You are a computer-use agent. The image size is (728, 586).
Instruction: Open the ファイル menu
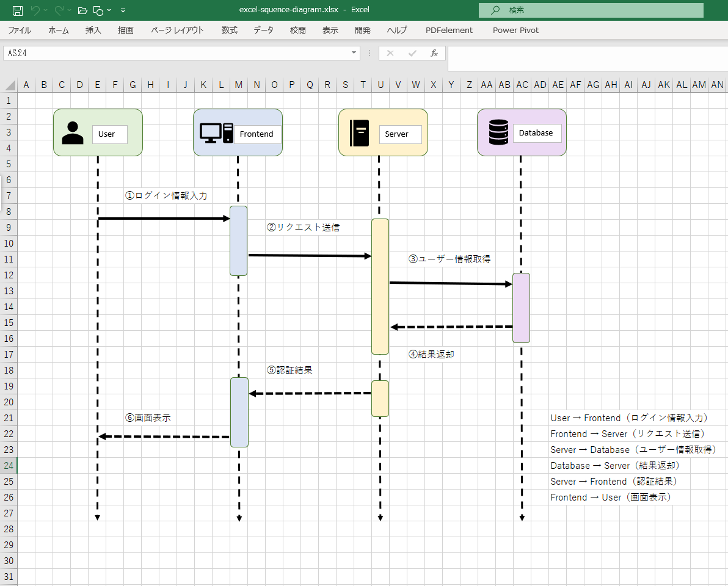tap(20, 30)
